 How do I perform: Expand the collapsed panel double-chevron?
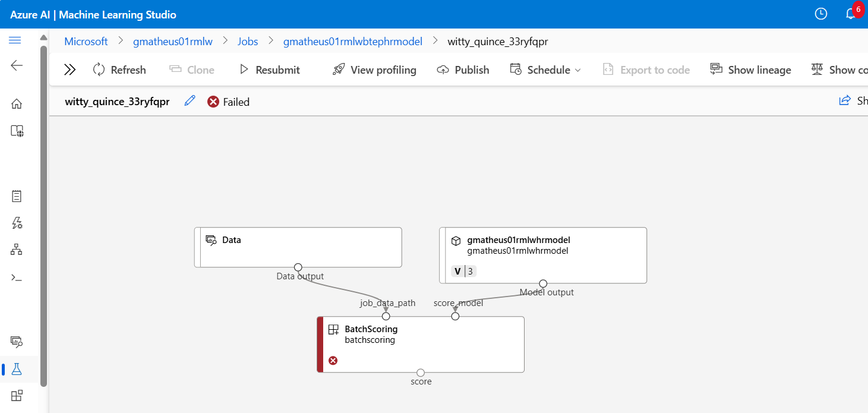click(70, 70)
